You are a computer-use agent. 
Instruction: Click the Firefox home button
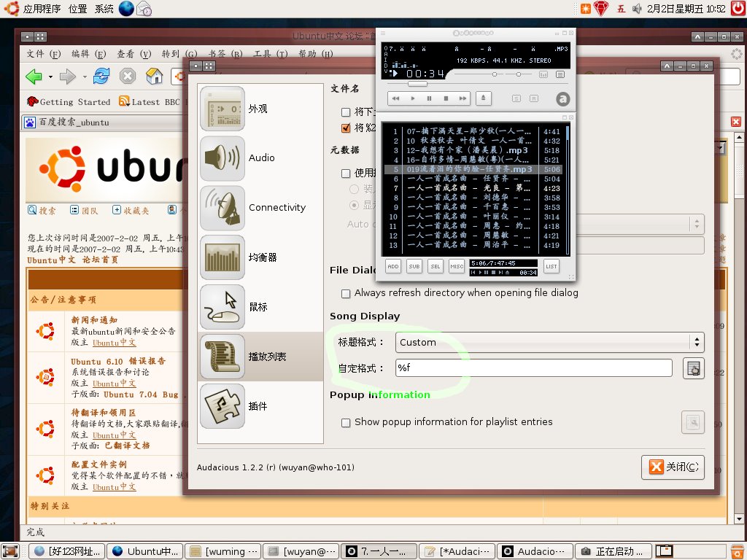pyautogui.click(x=155, y=76)
